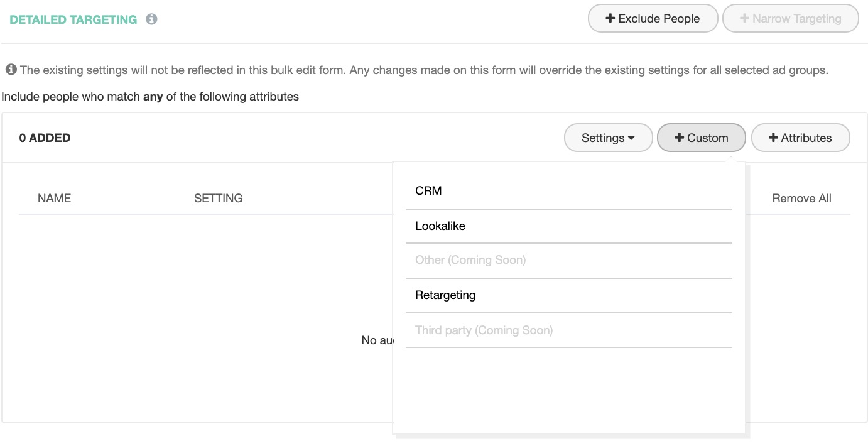This screenshot has width=868, height=446.
Task: Click the 0 ADDED counter label
Action: [45, 138]
